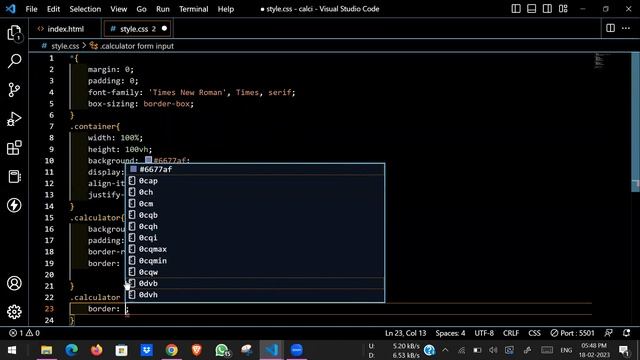640x360 pixels.
Task: Open the customize layout icon
Action: (x=563, y=9)
